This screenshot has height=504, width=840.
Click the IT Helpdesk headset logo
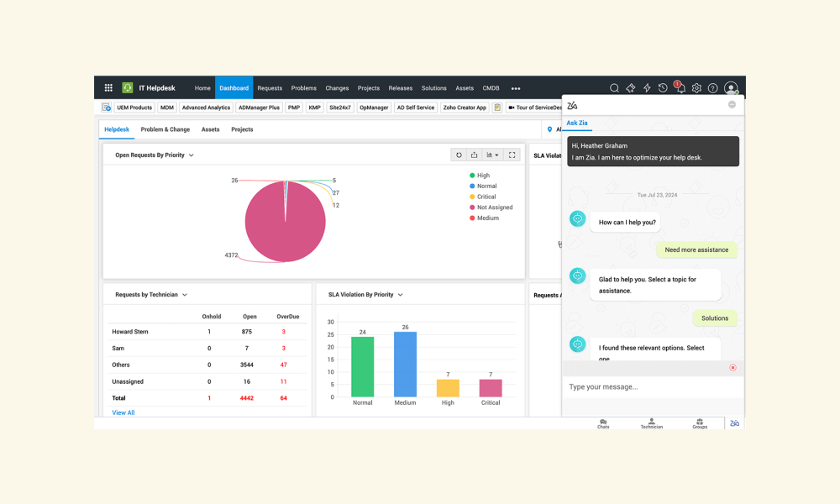point(128,88)
